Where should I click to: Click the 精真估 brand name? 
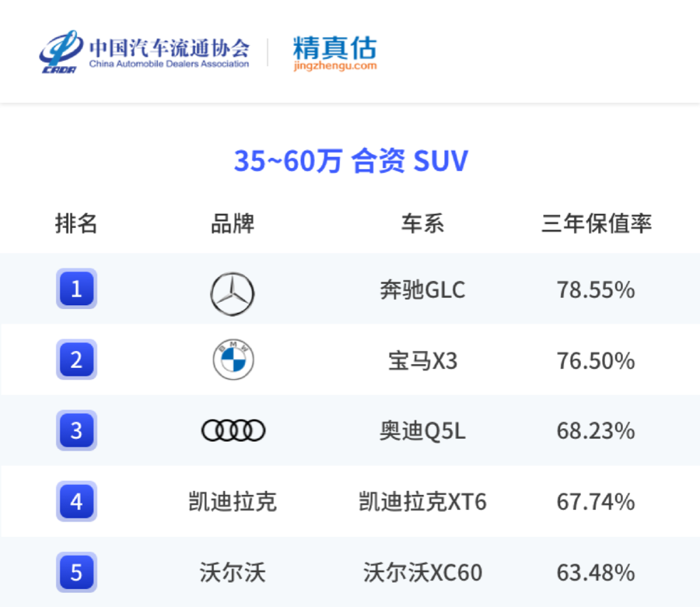click(x=334, y=48)
